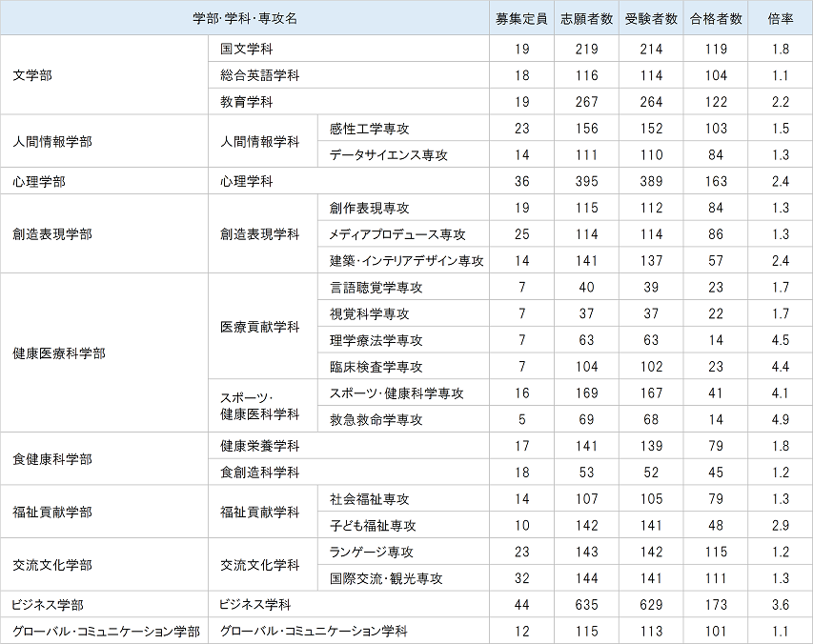Select the 学部·学科·専攻名 header cell
The image size is (813, 644).
245,20
